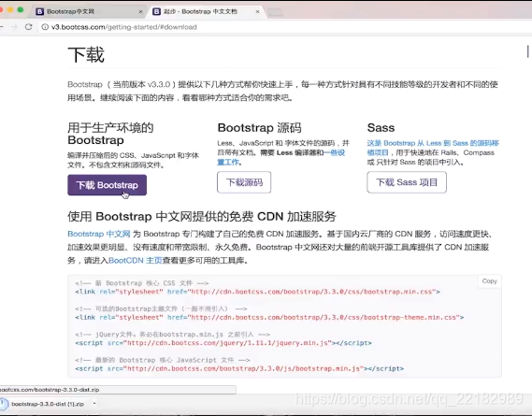Click the address bar URL field

(285, 27)
